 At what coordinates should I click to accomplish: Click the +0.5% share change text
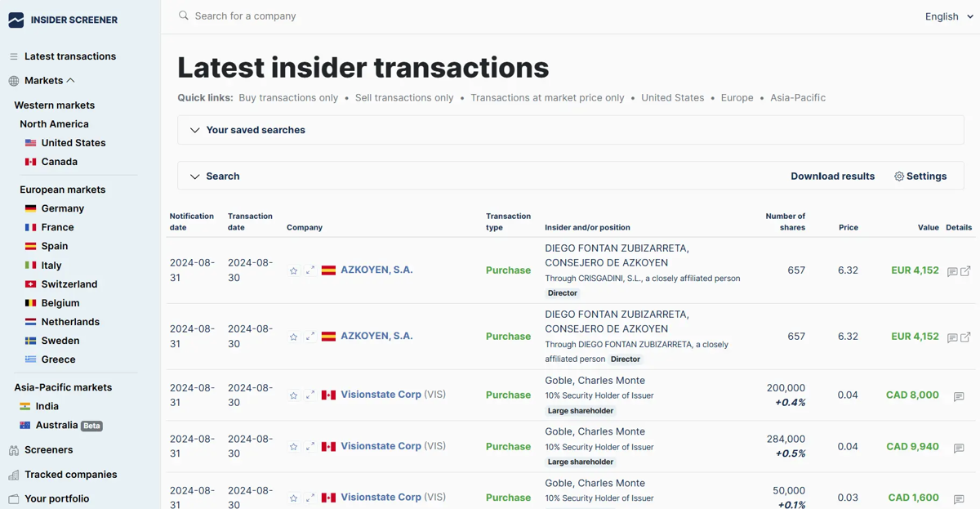point(791,453)
